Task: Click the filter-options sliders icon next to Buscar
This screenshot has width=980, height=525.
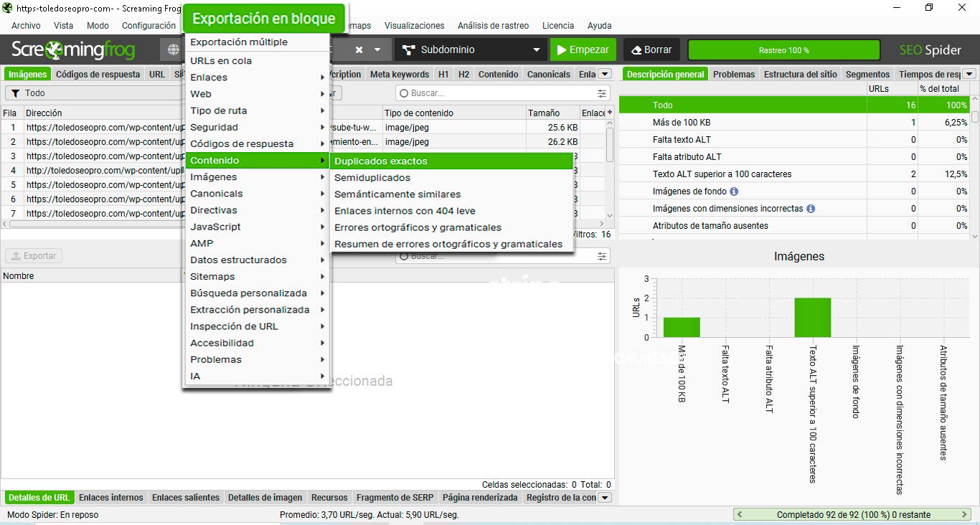Action: point(600,93)
